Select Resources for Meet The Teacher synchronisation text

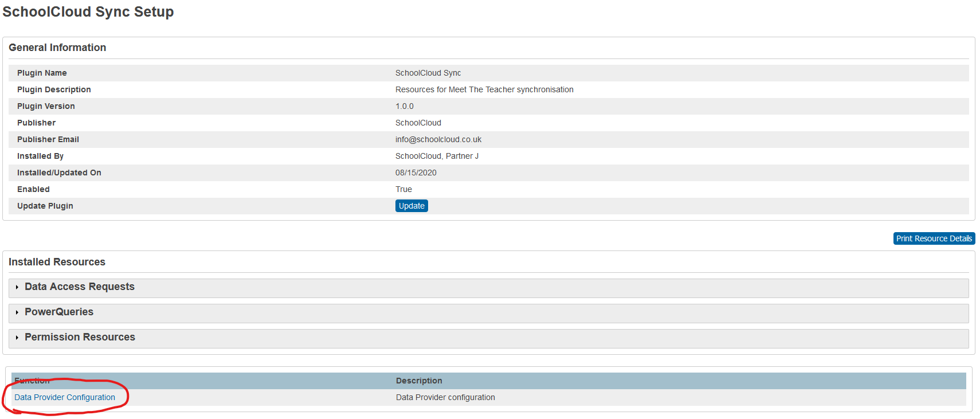tap(484, 89)
